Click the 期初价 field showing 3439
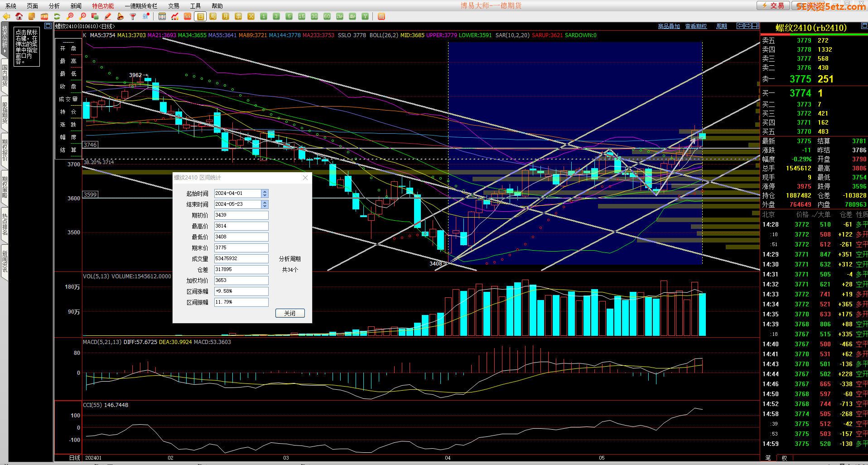Screen dimensions: 868x465 241,215
